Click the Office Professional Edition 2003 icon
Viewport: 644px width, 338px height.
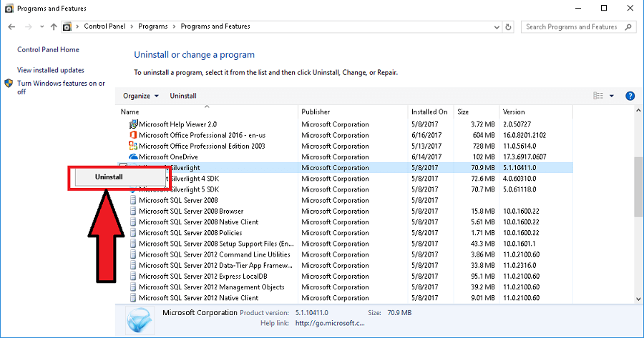(x=132, y=146)
